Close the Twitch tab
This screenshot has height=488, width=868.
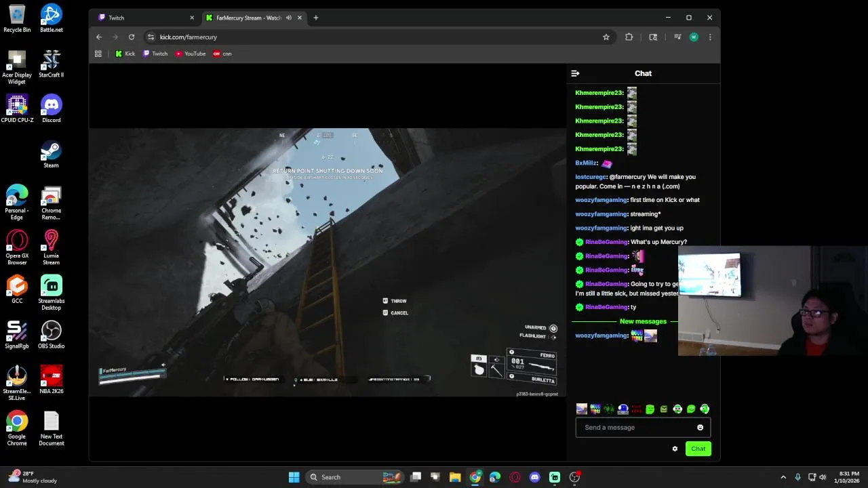click(192, 18)
